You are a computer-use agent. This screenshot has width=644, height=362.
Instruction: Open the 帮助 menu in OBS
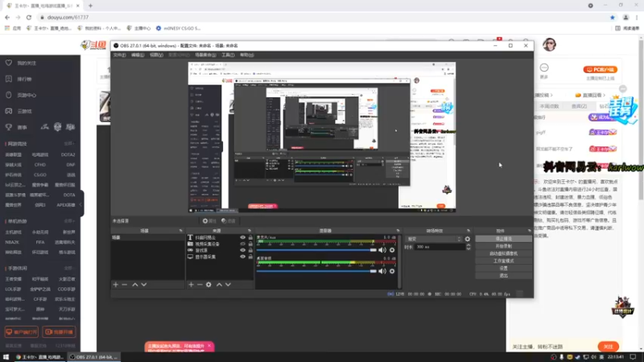click(247, 55)
